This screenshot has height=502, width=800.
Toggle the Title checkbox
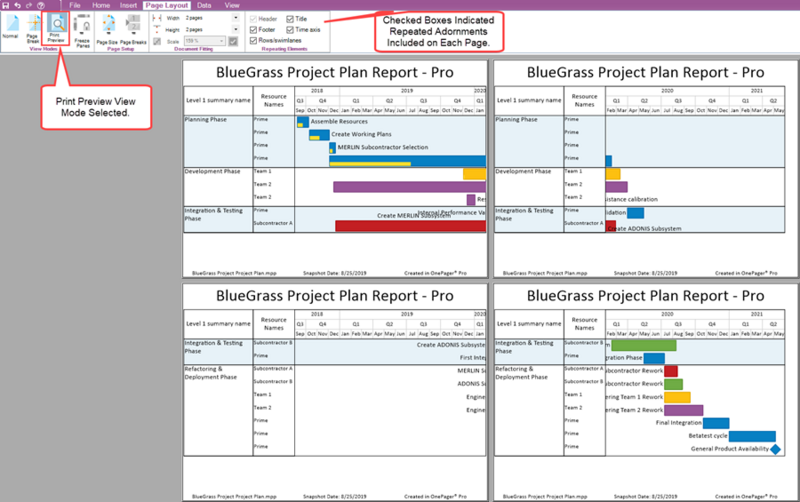290,19
